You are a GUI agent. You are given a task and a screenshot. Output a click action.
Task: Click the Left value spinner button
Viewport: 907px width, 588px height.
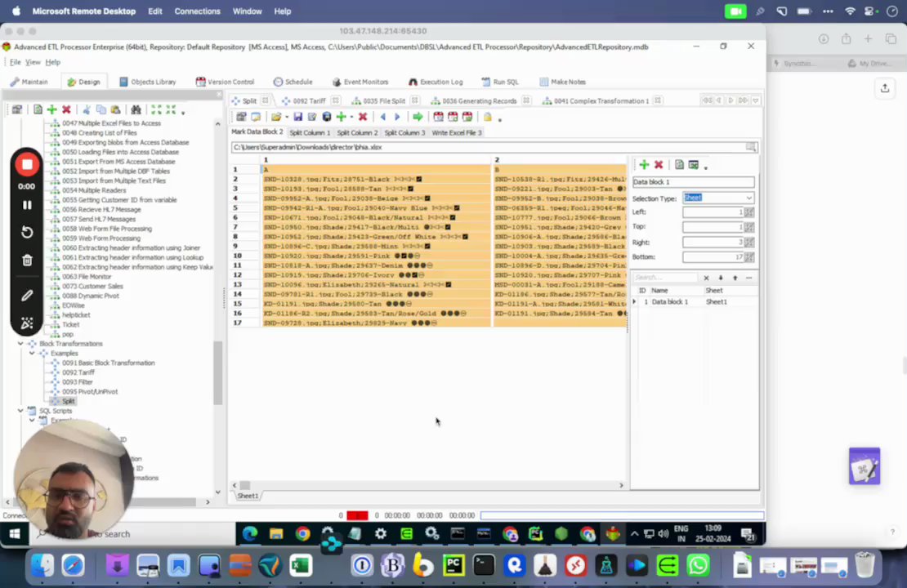(749, 212)
